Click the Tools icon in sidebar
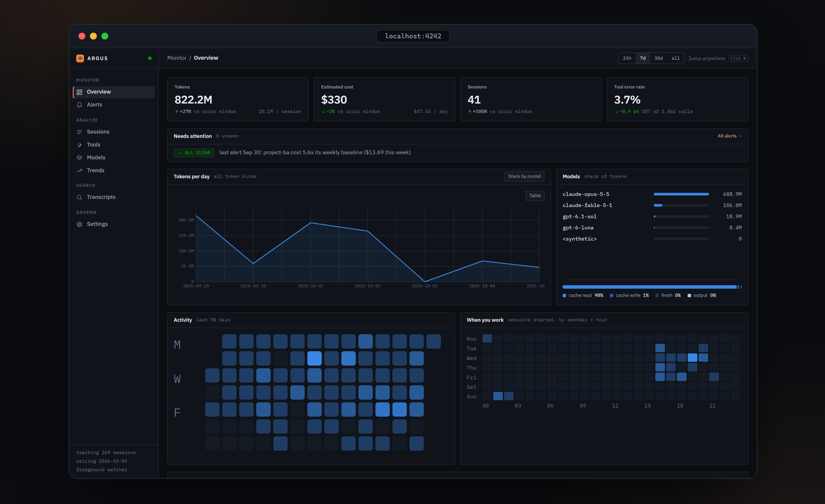The height and width of the screenshot is (504, 825). [x=79, y=145]
